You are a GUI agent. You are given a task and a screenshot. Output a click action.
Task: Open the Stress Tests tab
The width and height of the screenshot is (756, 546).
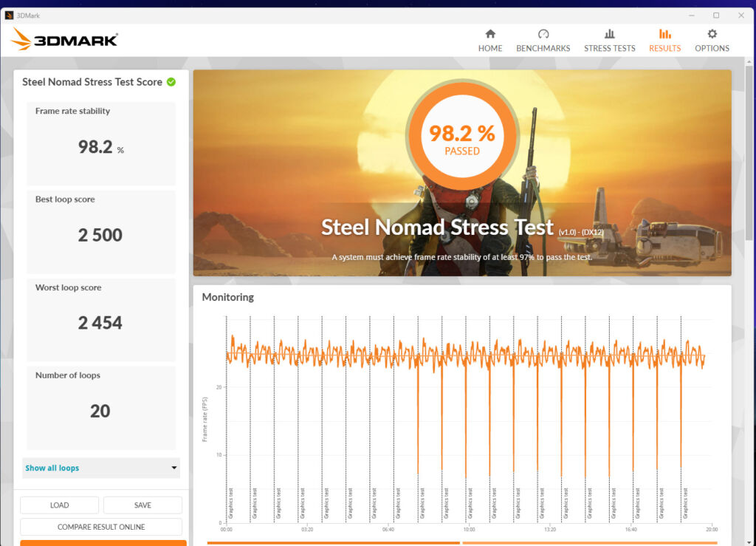click(x=609, y=41)
